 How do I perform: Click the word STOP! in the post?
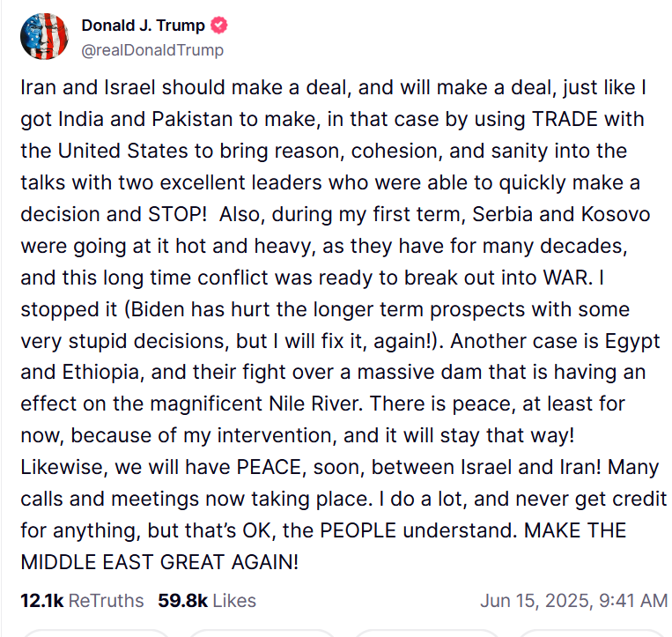pos(177,214)
